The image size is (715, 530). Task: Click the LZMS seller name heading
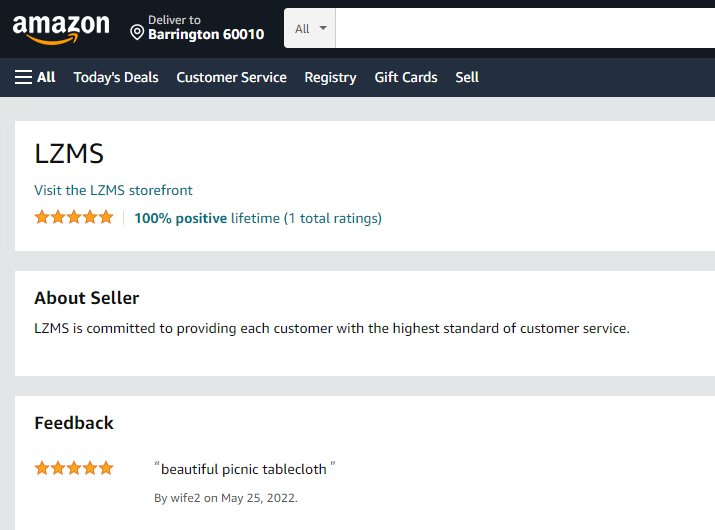point(69,154)
